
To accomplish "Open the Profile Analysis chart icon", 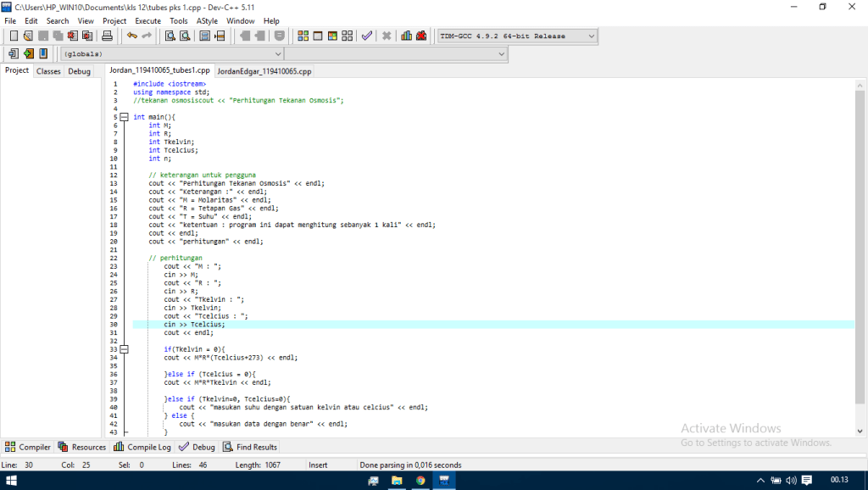I will (x=406, y=36).
